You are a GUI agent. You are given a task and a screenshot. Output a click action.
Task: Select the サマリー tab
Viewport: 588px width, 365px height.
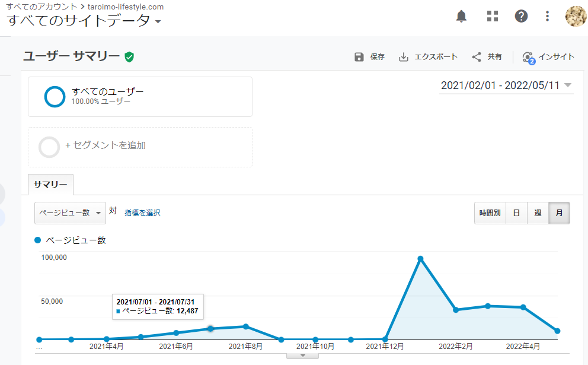50,185
